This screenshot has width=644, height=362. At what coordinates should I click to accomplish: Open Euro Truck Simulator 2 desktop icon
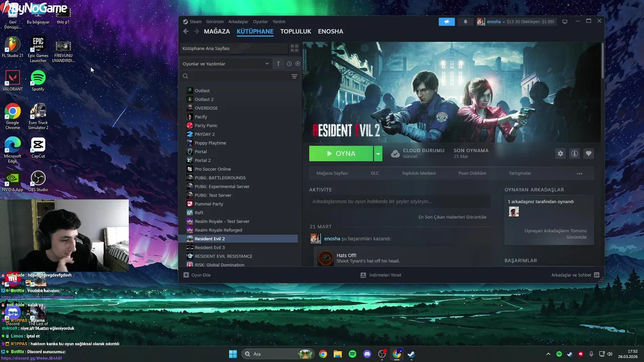38,117
